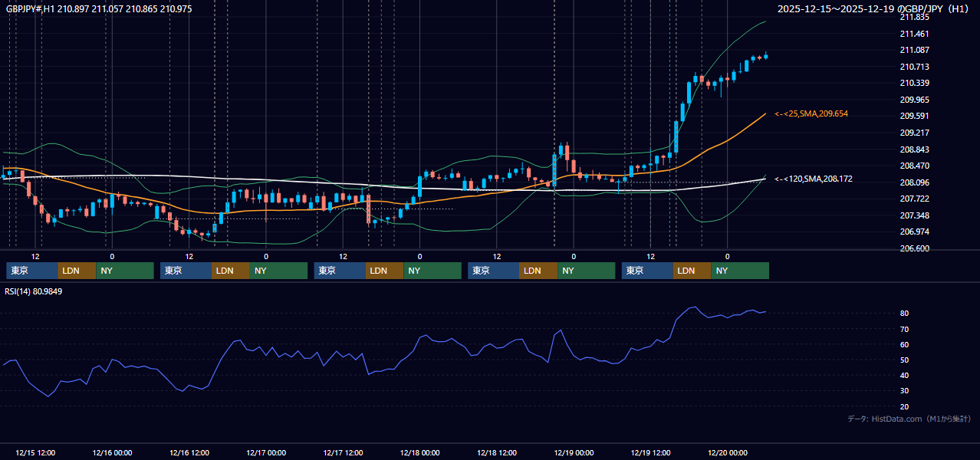This screenshot has height=460, width=980.
Task: Select the 12/20 00:00 date label
Action: click(x=728, y=453)
